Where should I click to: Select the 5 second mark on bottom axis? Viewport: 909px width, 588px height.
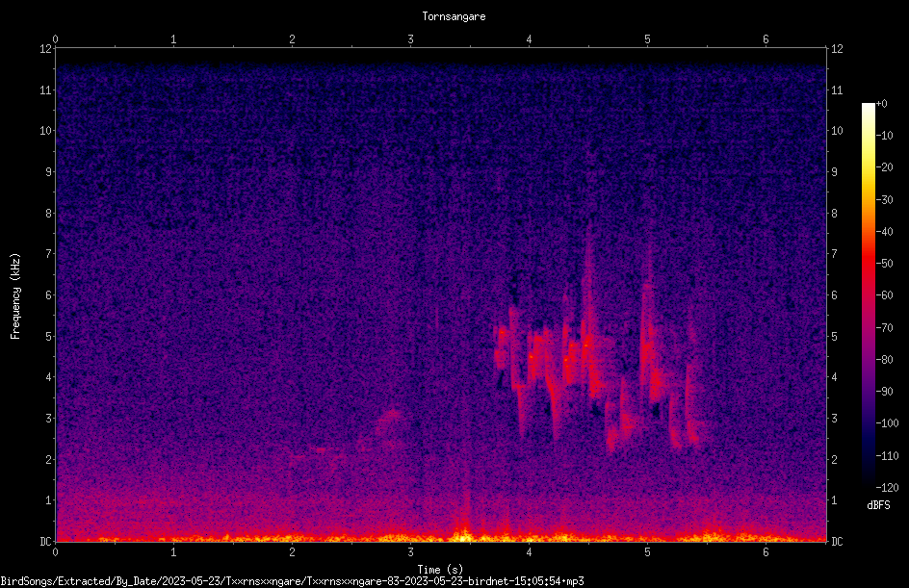647,552
